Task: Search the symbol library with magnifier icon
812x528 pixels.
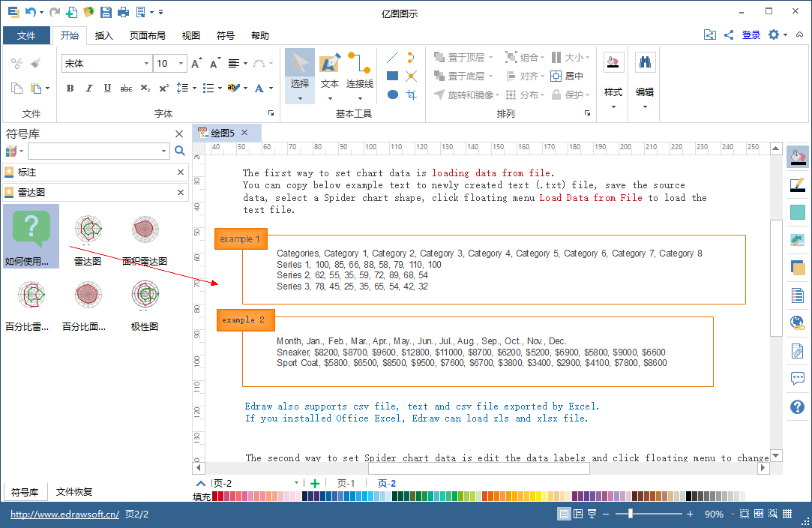Action: tap(180, 151)
